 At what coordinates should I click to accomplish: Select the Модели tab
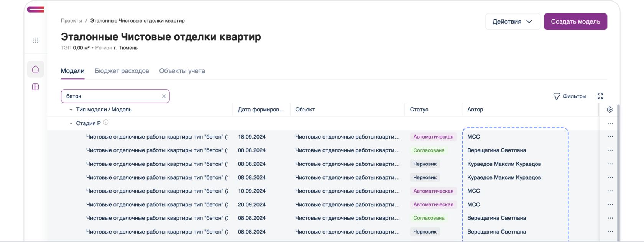[72, 71]
